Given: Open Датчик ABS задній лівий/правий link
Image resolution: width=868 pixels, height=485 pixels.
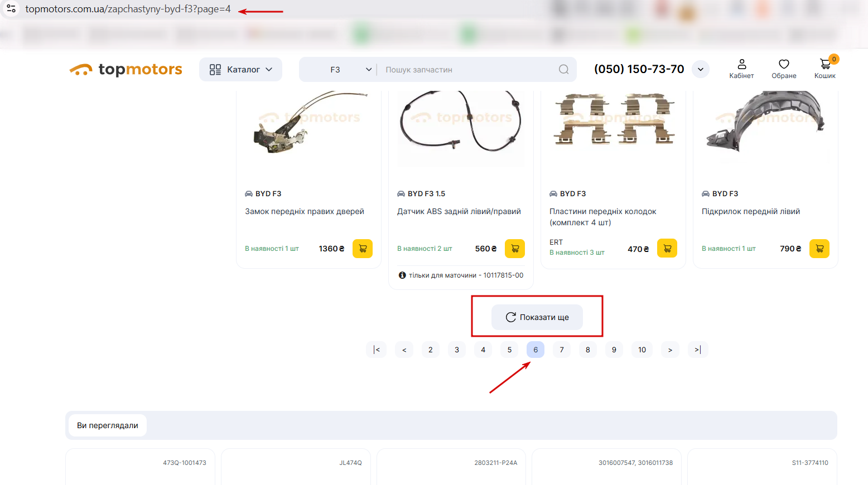Looking at the screenshot, I should point(459,211).
